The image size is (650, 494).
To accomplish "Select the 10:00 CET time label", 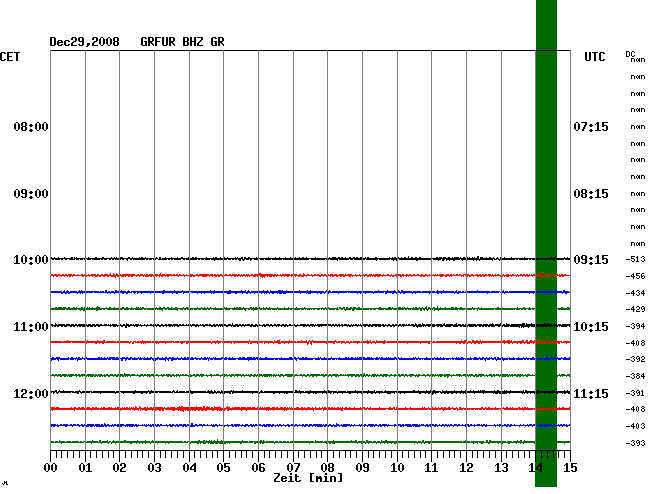I will [x=31, y=260].
